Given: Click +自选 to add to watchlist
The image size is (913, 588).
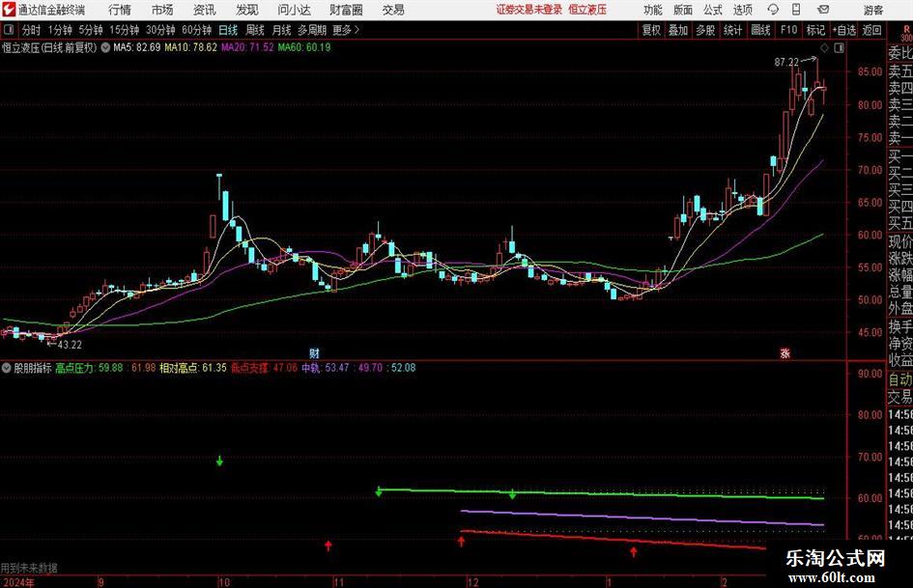Looking at the screenshot, I should click(x=844, y=30).
